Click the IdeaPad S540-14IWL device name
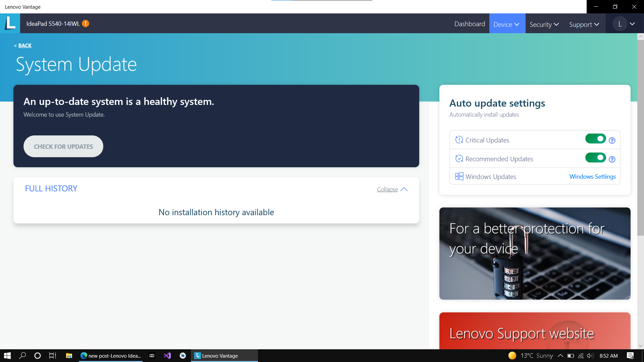Viewport: 644px width, 362px height. click(53, 24)
